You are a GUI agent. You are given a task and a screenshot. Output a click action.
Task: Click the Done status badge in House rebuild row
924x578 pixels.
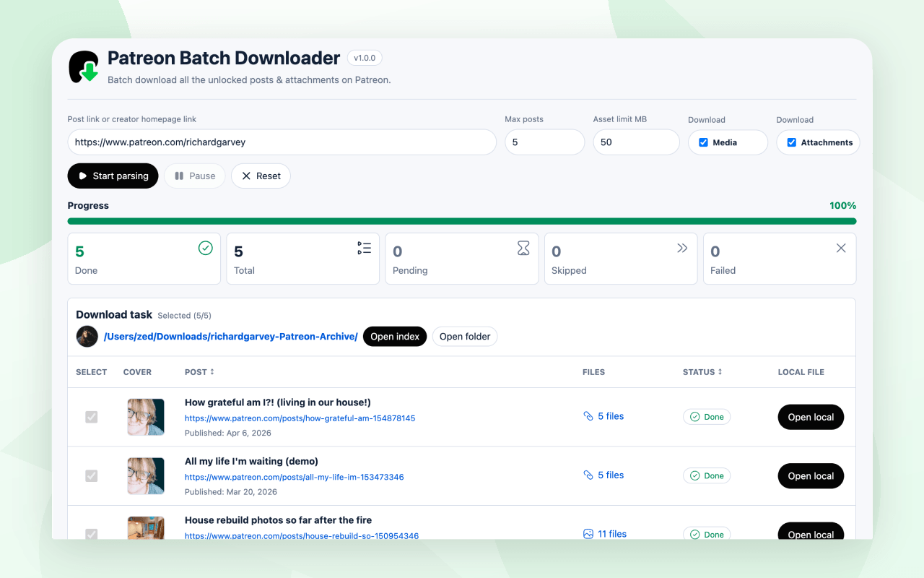point(707,534)
